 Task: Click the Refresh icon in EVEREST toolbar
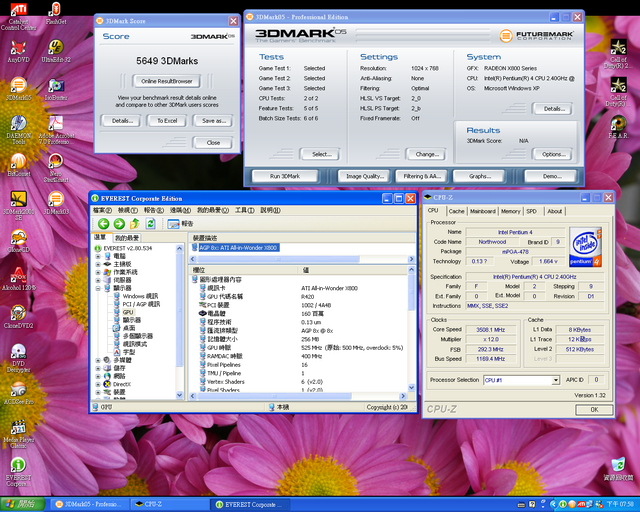click(151, 223)
